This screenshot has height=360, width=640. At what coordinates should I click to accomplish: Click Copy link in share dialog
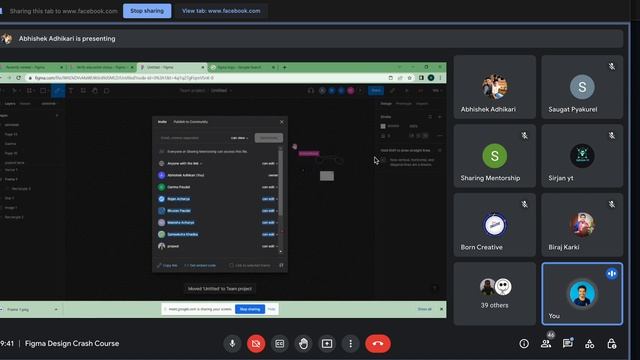click(168, 265)
